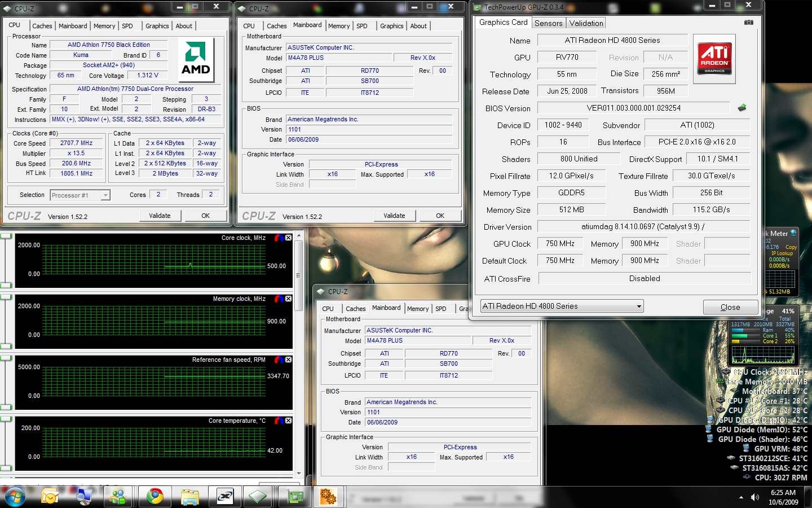Open Windows Explorer from the taskbar

point(190,497)
